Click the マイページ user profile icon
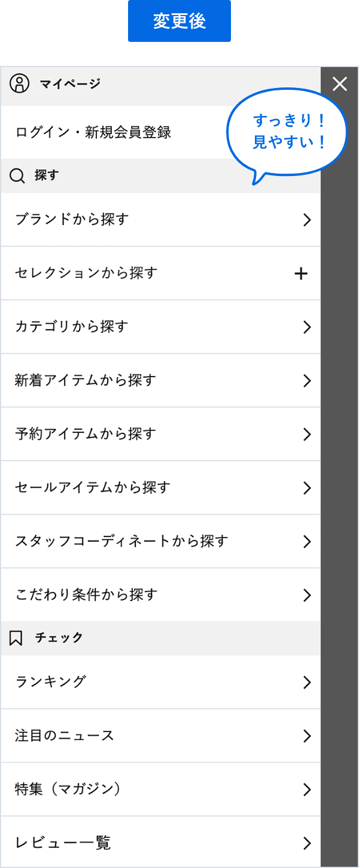The width and height of the screenshot is (359, 868). [19, 84]
